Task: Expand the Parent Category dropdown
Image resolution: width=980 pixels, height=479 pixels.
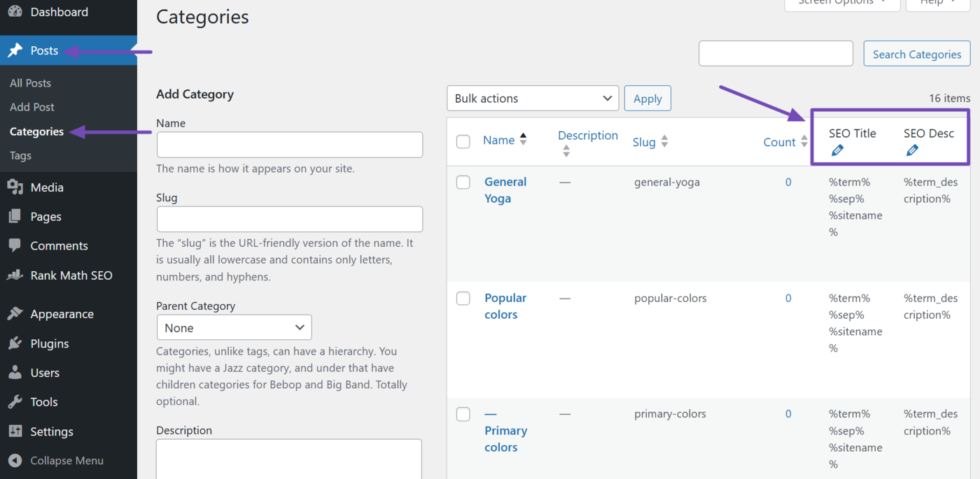Action: tap(234, 328)
